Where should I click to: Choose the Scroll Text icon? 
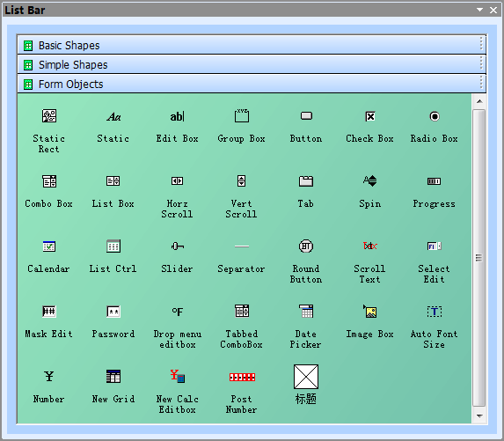[370, 246]
